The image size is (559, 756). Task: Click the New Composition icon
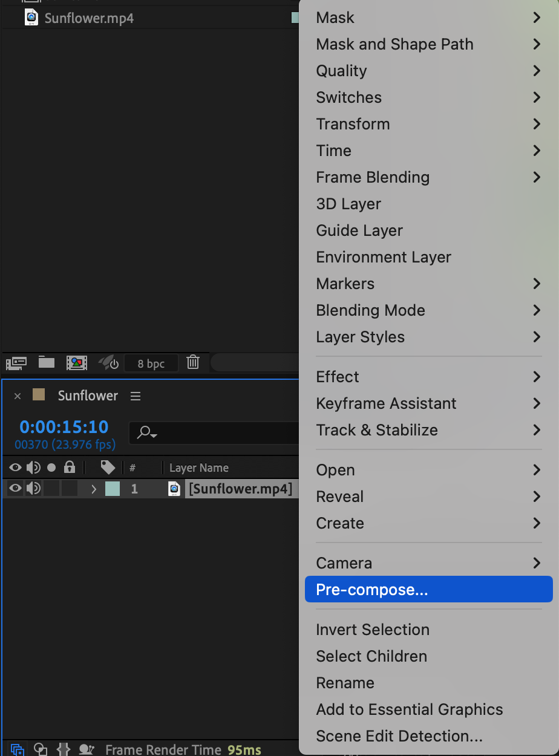tap(77, 363)
